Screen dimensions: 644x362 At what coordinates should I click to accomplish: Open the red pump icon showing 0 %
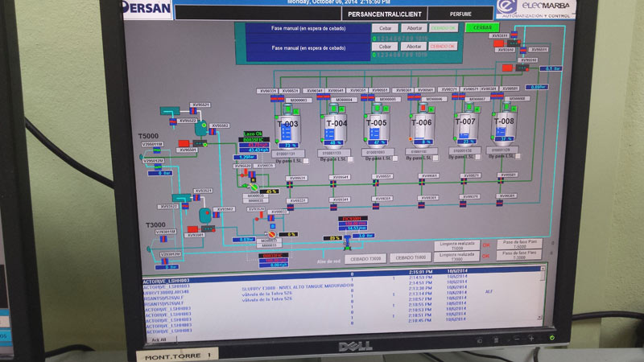click(x=271, y=234)
